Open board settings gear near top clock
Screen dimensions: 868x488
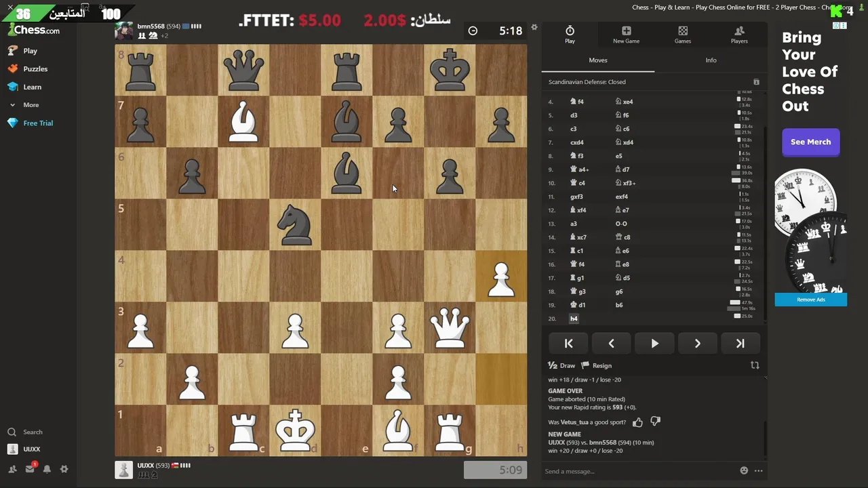[534, 28]
